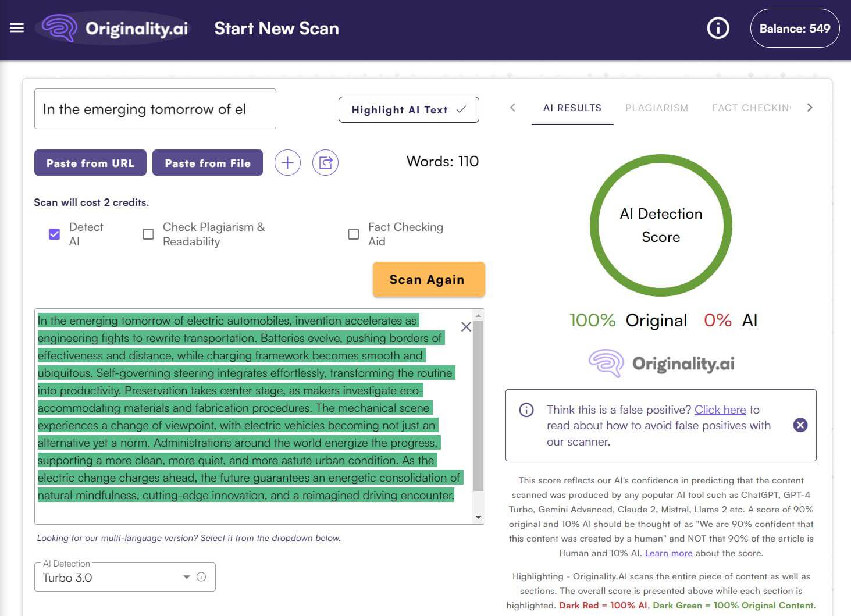This screenshot has width=851, height=616.
Task: Click the scrollbar down arrow
Action: [x=479, y=517]
